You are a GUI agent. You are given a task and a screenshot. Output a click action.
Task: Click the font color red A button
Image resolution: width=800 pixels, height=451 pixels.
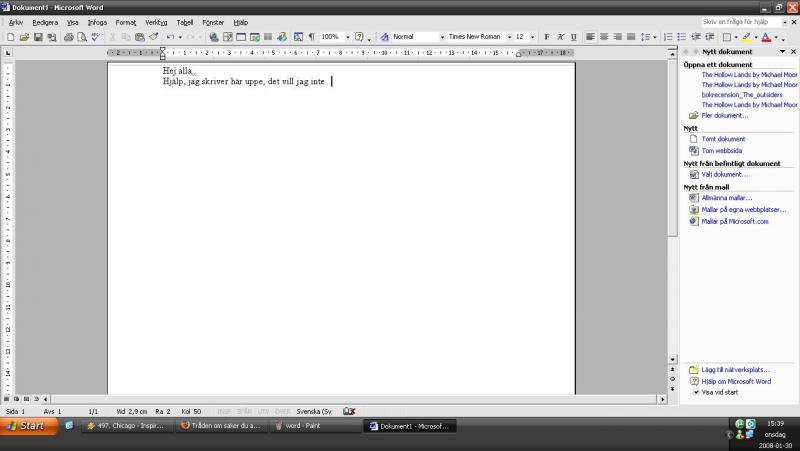(765, 37)
